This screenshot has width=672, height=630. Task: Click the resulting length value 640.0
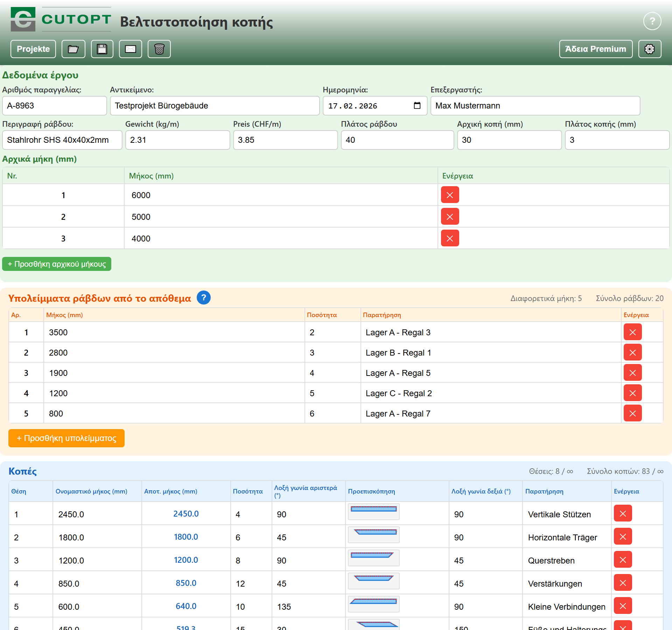[186, 606]
